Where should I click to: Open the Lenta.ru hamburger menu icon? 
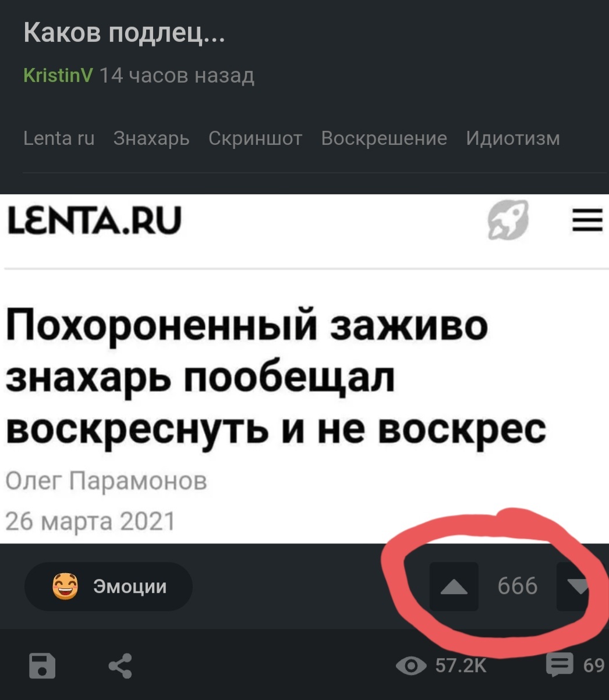pos(587,221)
